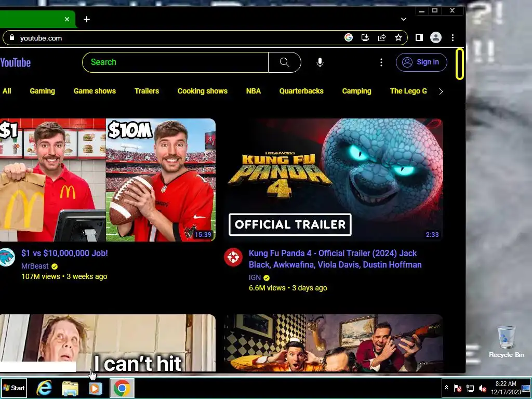Open 'I can't hit' video thumbnail
532x399 pixels.
coord(108,343)
